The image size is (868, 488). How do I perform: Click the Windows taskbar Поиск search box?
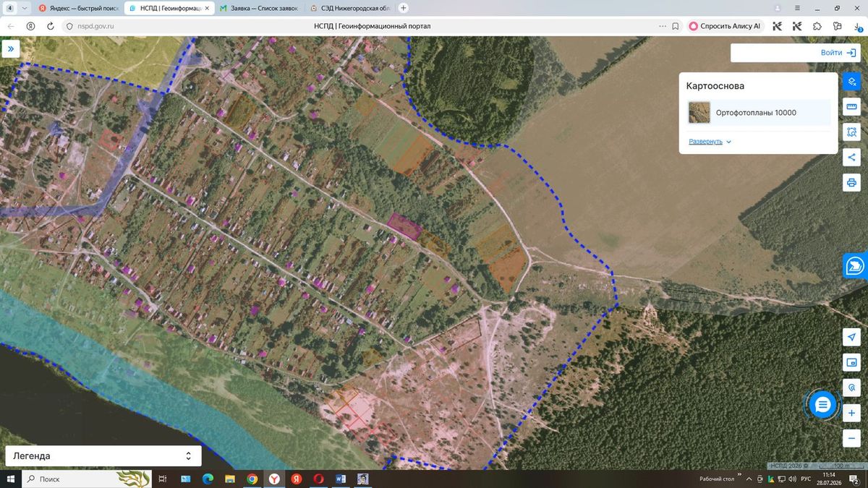tap(87, 479)
